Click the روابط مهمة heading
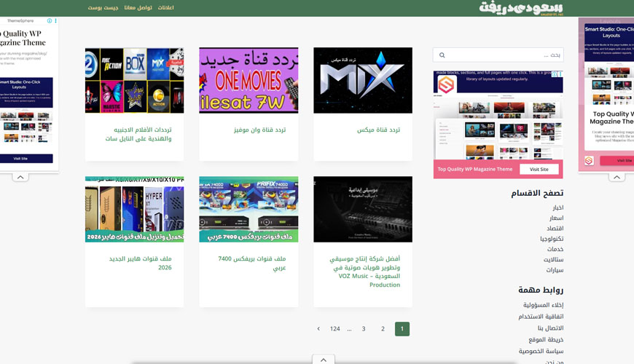The image size is (634, 364). coord(541,290)
